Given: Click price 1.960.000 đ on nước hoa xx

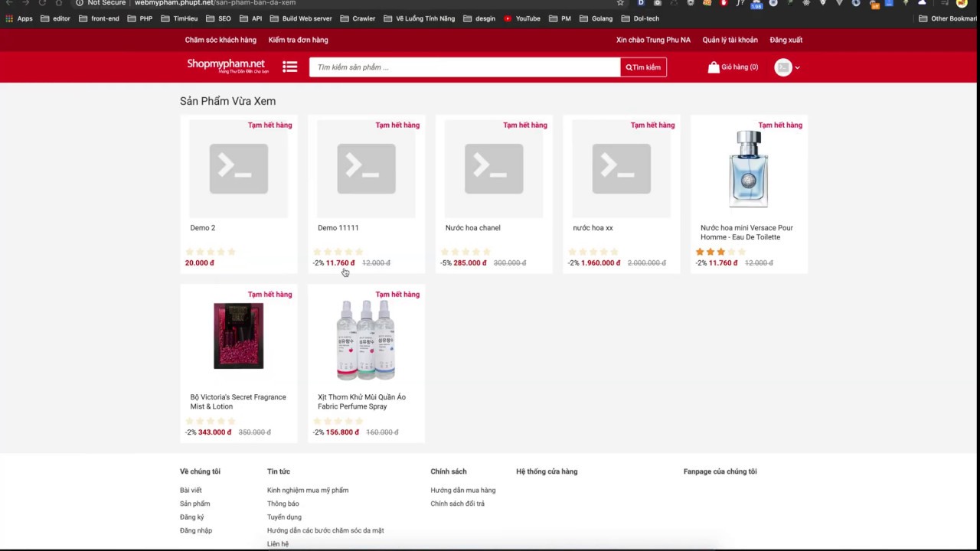Looking at the screenshot, I should click(601, 262).
